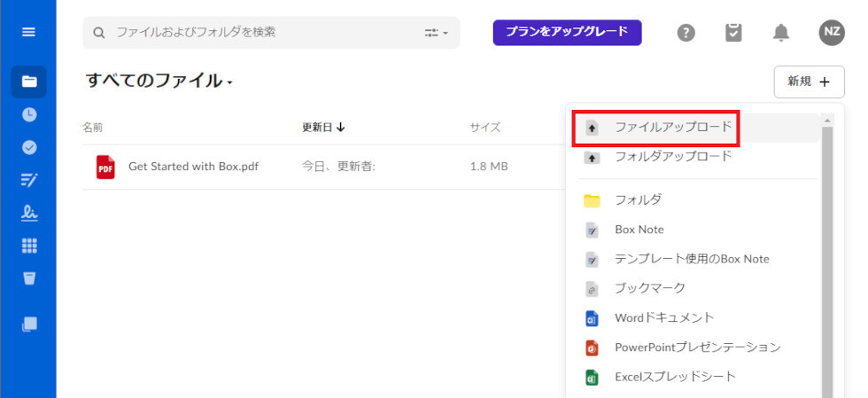This screenshot has width=868, height=398.
Task: Open the notifications bell icon
Action: pyautogui.click(x=780, y=33)
